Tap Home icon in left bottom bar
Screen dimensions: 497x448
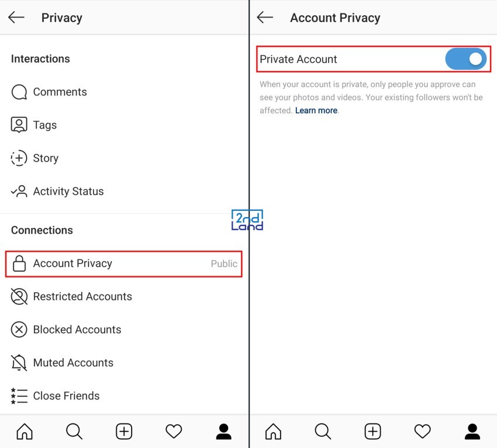click(25, 432)
